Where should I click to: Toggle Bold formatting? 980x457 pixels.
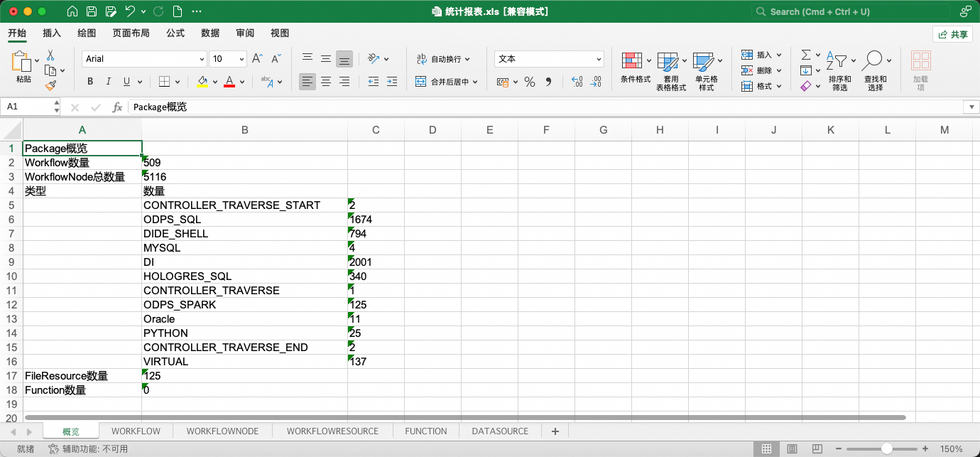90,82
